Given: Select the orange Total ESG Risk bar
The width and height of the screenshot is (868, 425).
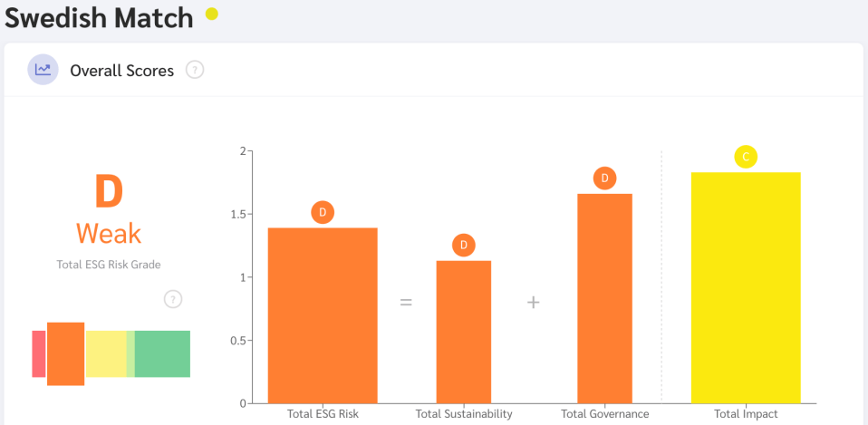Looking at the screenshot, I should [323, 315].
